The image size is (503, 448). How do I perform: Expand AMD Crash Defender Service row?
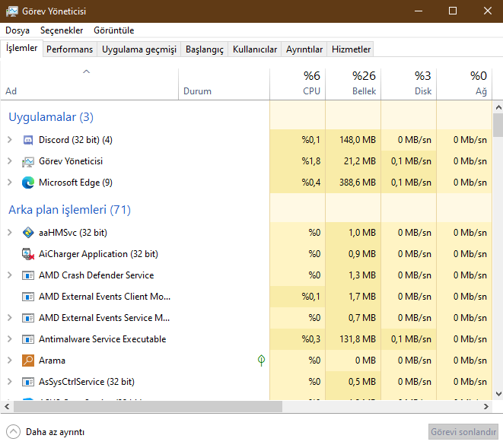(9, 275)
